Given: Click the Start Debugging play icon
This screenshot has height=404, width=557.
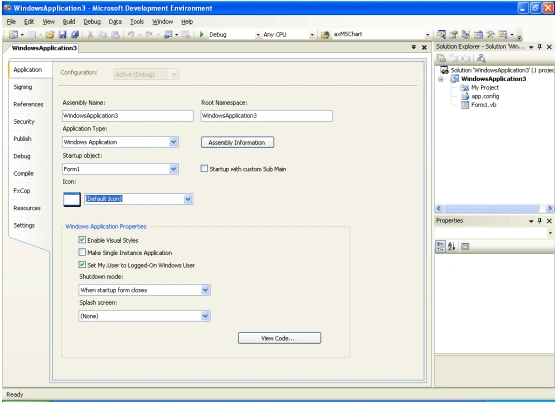Looking at the screenshot, I should point(201,34).
